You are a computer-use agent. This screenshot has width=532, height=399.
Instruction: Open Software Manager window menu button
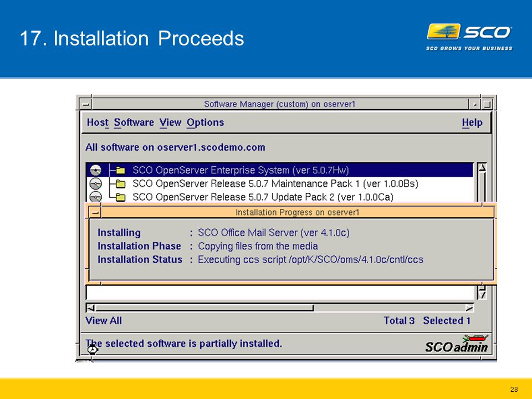pyautogui.click(x=86, y=104)
